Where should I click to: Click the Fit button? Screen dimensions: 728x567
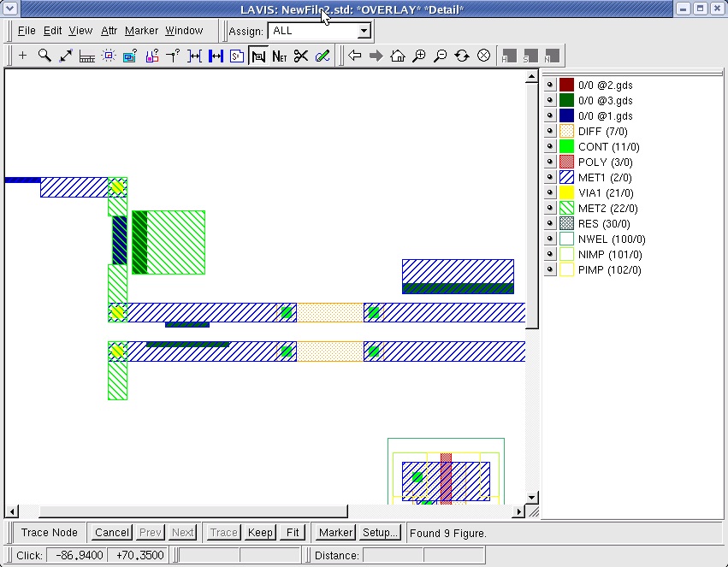coord(293,532)
